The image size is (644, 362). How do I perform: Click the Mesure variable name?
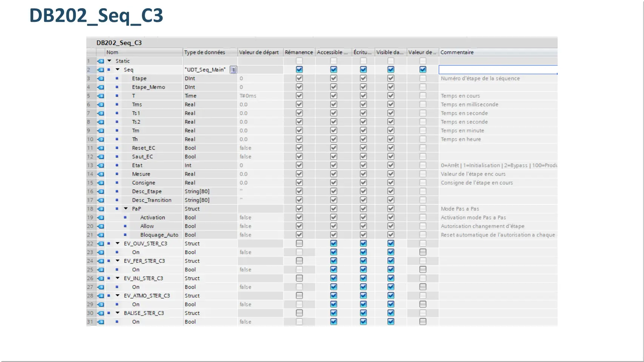click(141, 174)
